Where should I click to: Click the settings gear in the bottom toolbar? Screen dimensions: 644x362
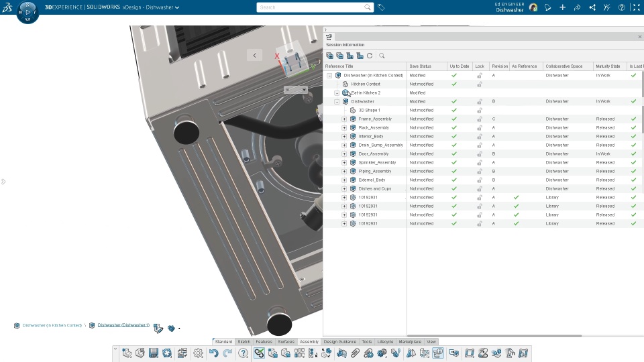tap(199, 353)
